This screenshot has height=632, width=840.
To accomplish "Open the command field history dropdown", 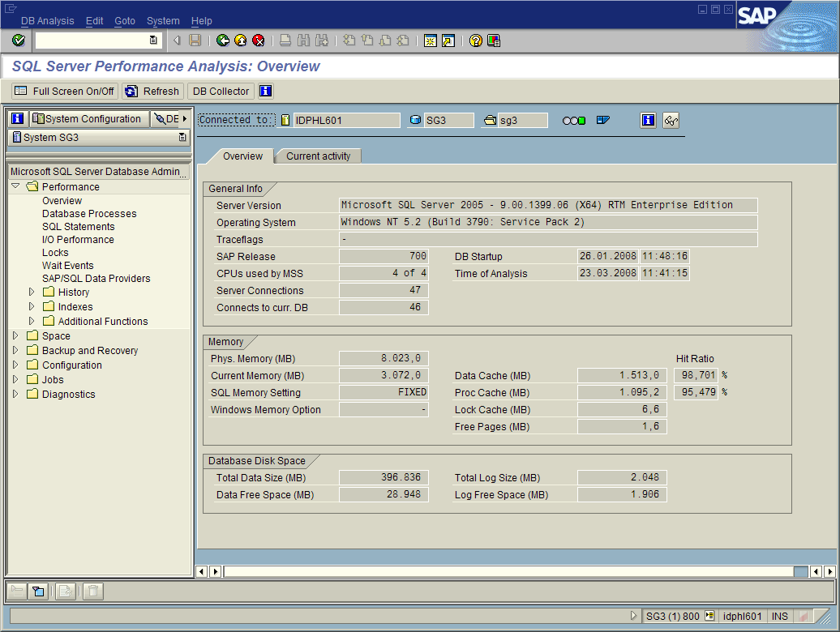I will coord(153,41).
